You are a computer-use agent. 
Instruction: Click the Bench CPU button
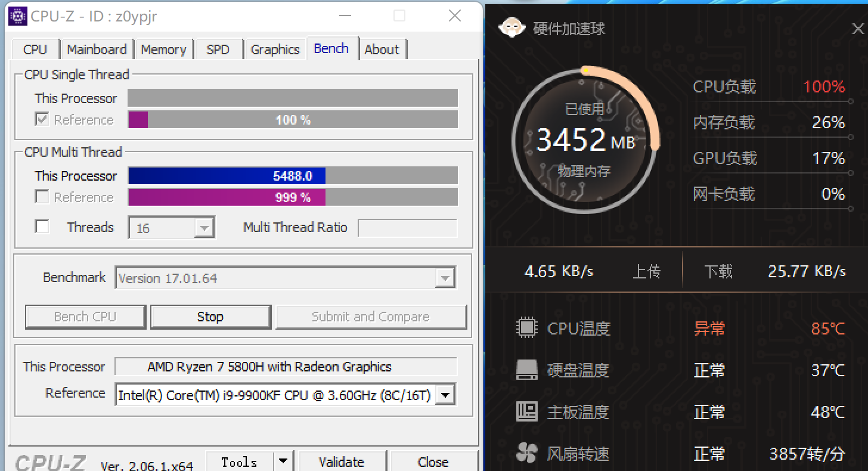pyautogui.click(x=85, y=317)
